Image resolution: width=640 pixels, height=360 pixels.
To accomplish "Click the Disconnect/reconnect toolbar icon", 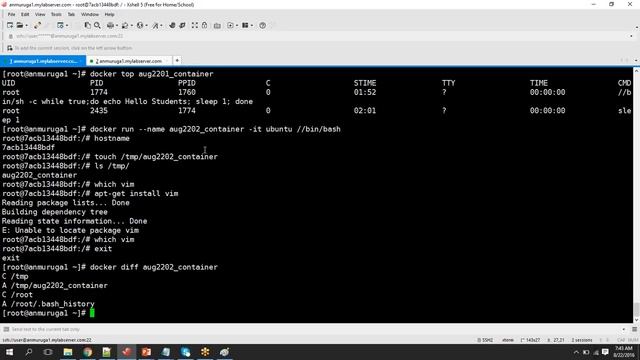I will [x=38, y=25].
